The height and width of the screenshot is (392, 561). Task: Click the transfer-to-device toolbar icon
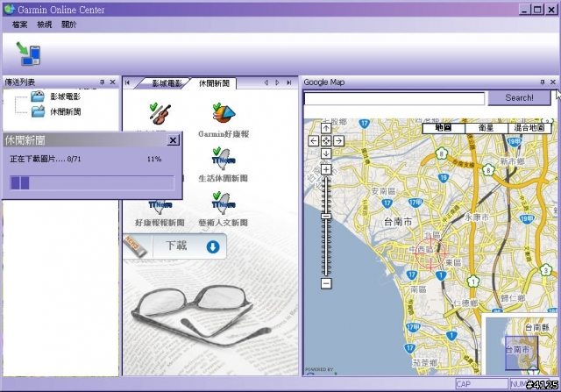point(29,53)
